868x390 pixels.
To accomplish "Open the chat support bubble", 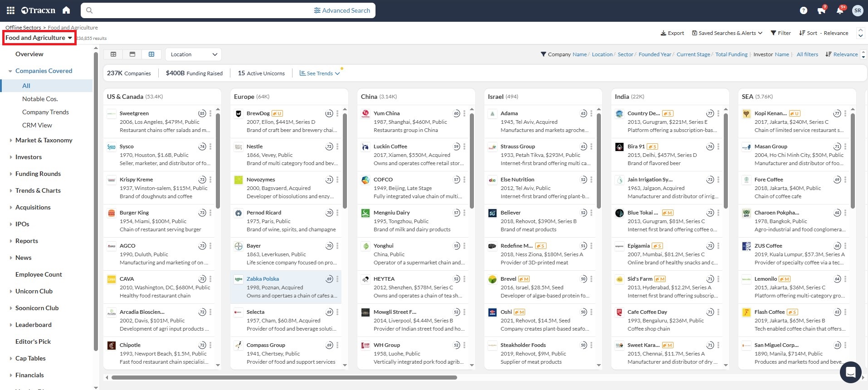I will [x=850, y=372].
